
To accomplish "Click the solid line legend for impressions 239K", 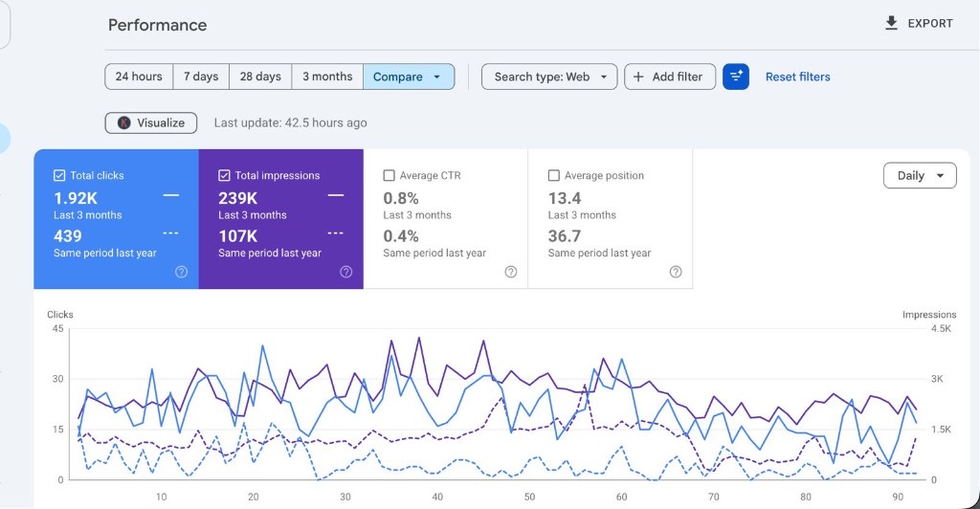I will [336, 195].
